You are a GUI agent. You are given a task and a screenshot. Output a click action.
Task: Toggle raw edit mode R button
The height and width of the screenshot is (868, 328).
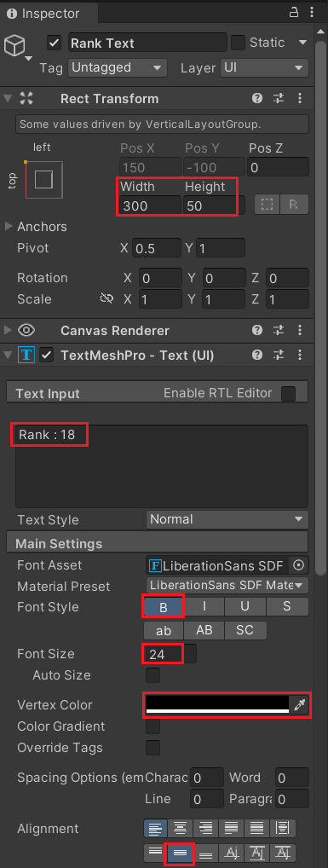tap(293, 205)
